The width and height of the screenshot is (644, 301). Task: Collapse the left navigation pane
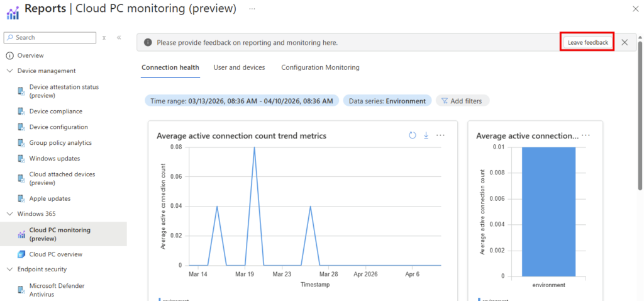coord(119,38)
